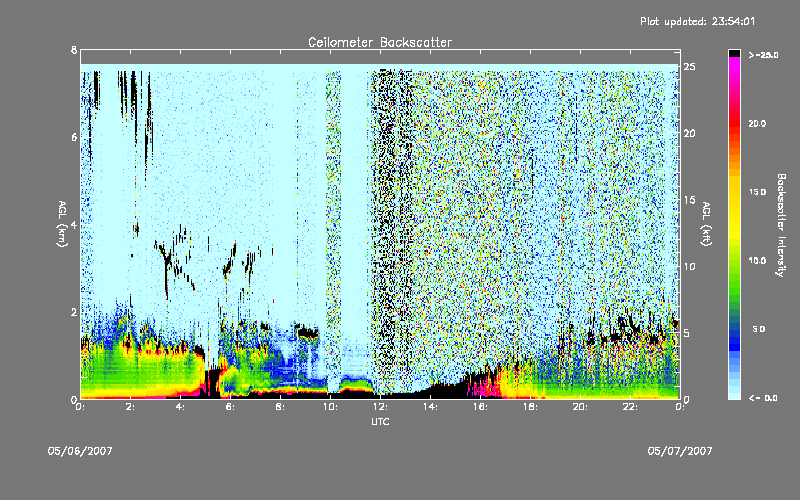Click the '20.0' colorbar tick label
800x500 pixels.
[757, 123]
